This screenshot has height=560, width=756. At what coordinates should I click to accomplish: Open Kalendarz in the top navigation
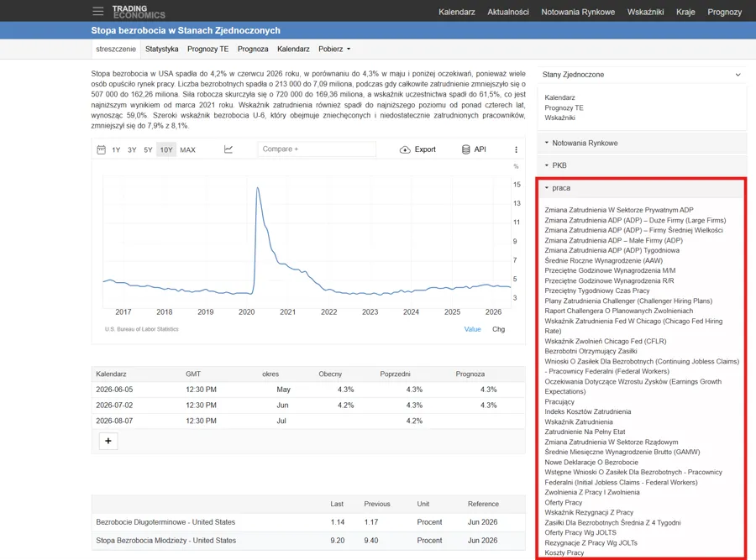[x=457, y=12]
